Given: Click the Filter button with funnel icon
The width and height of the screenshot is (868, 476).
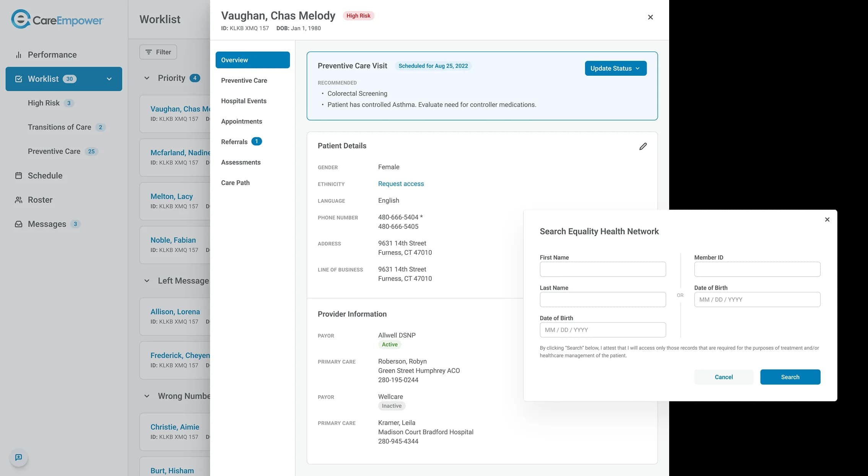Looking at the screenshot, I should pyautogui.click(x=158, y=52).
